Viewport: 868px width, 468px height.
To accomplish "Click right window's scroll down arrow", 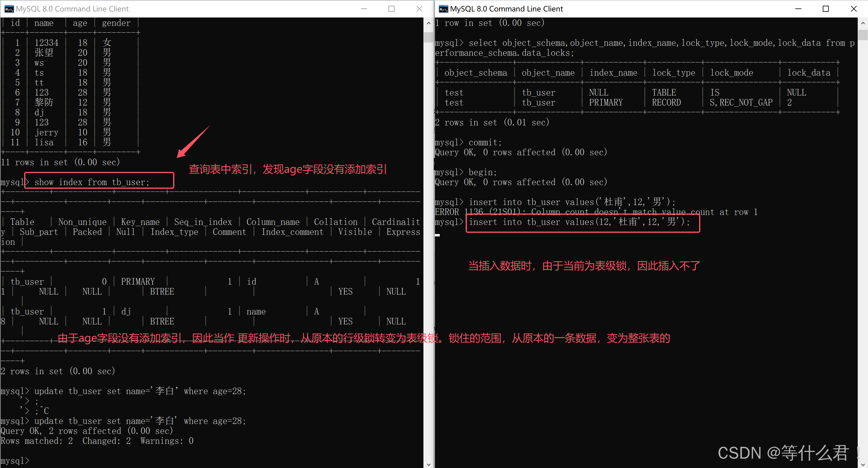I will (x=863, y=464).
